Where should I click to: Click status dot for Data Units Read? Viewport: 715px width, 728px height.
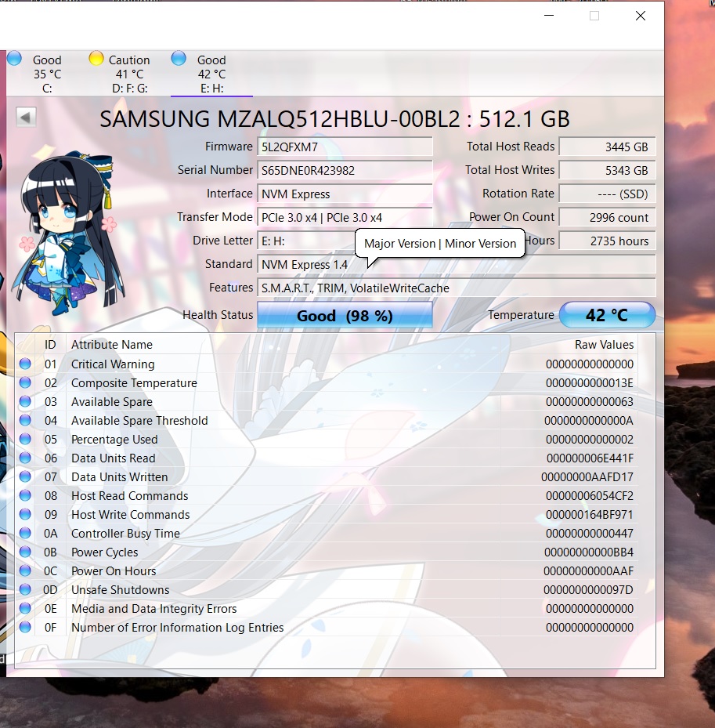click(26, 458)
